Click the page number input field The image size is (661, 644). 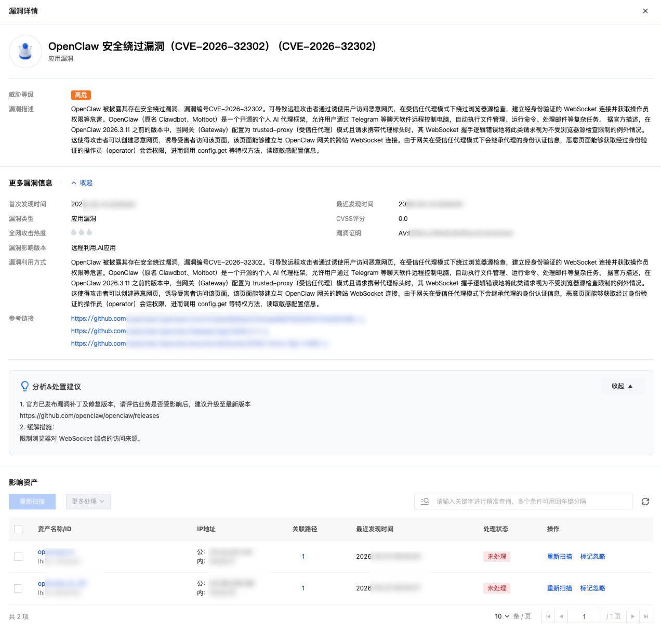point(585,616)
